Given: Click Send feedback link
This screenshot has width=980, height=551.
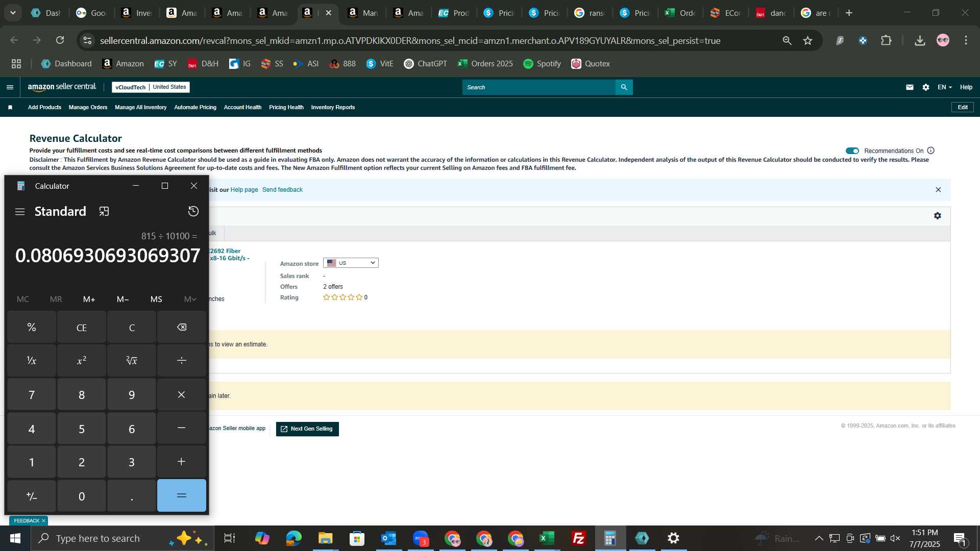Looking at the screenshot, I should pos(282,190).
